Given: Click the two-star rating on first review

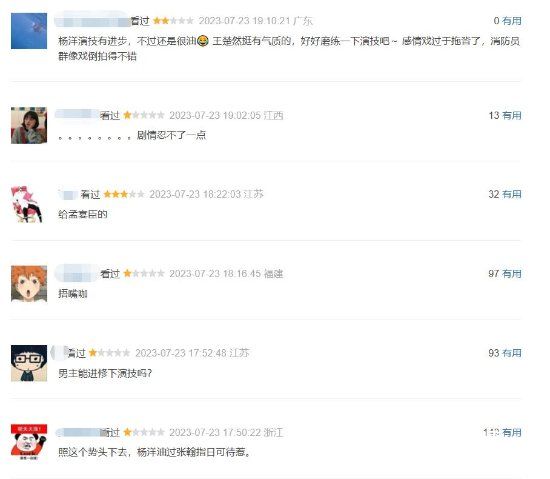Looking at the screenshot, I should coord(174,21).
